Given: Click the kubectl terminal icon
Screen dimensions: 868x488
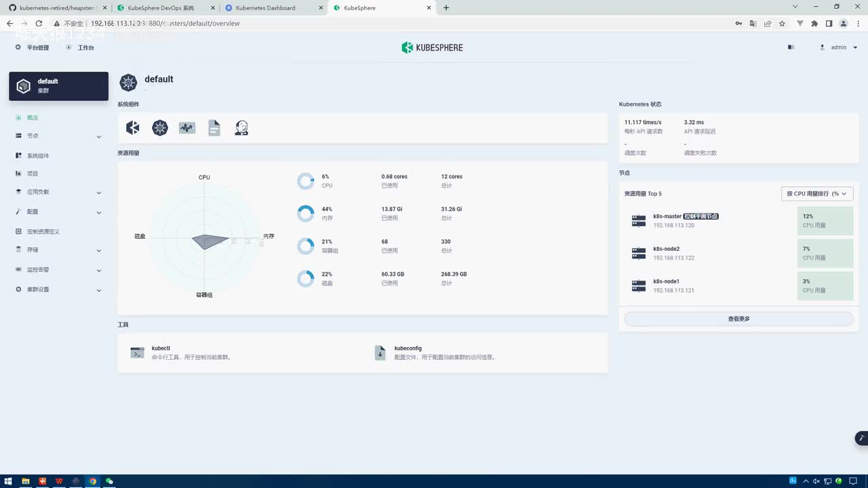Looking at the screenshot, I should (x=137, y=352).
